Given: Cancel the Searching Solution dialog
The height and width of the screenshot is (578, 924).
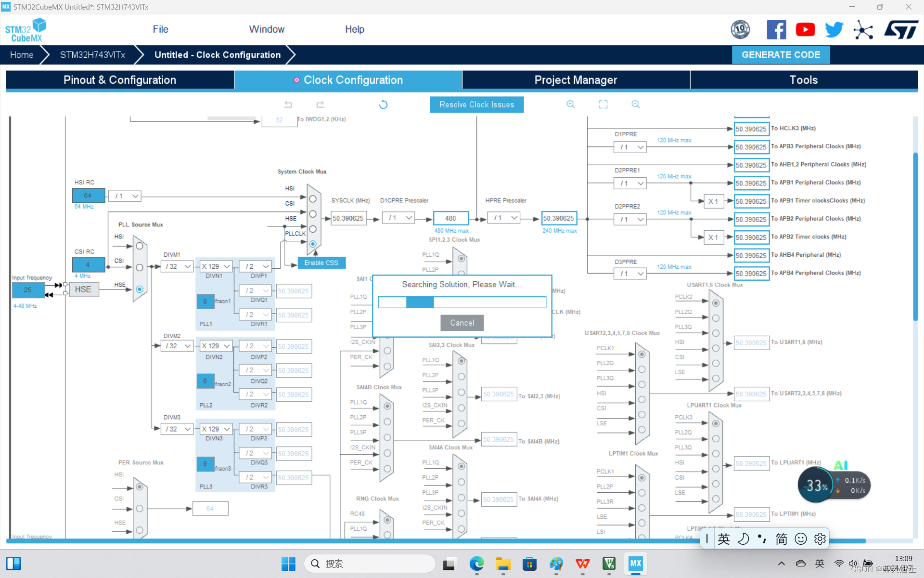Looking at the screenshot, I should click(x=462, y=323).
